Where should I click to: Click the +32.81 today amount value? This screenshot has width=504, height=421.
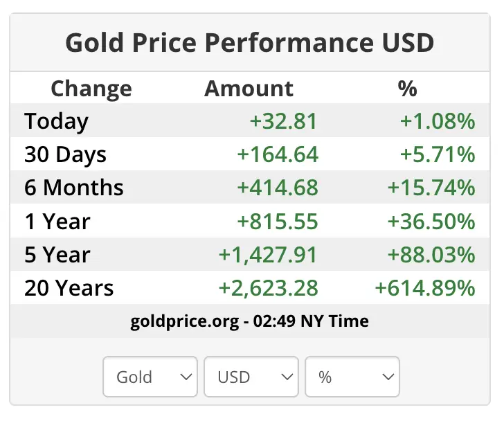pyautogui.click(x=284, y=121)
